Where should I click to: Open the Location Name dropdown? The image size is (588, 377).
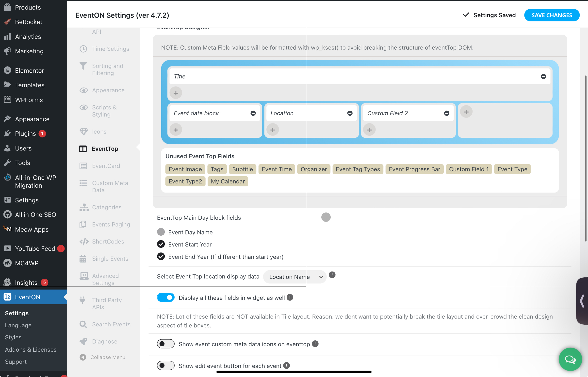click(295, 277)
